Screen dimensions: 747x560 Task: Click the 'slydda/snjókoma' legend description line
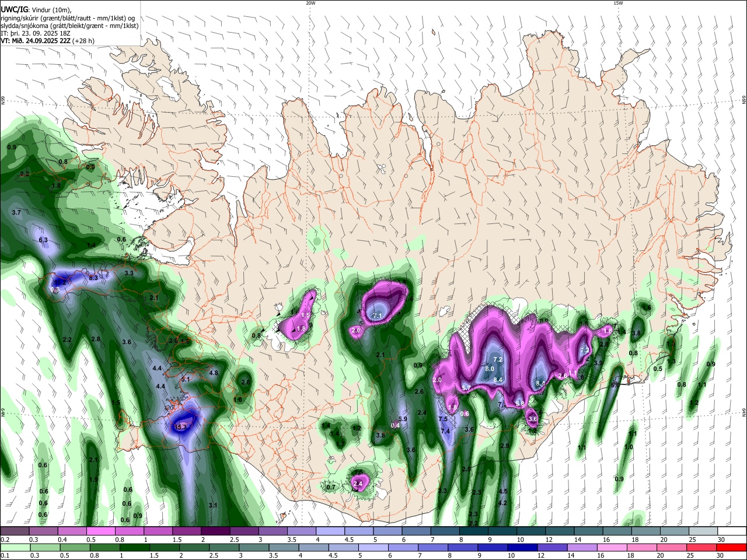click(69, 26)
